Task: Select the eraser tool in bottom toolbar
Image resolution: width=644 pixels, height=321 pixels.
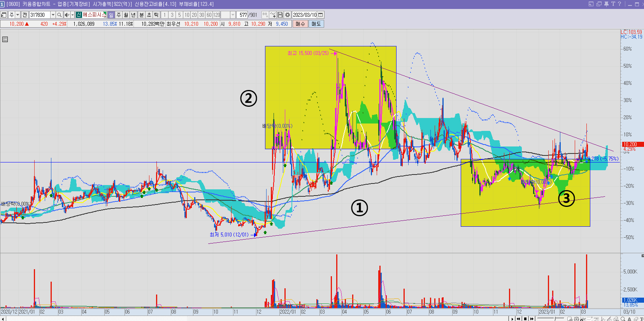Action: tap(636, 319)
